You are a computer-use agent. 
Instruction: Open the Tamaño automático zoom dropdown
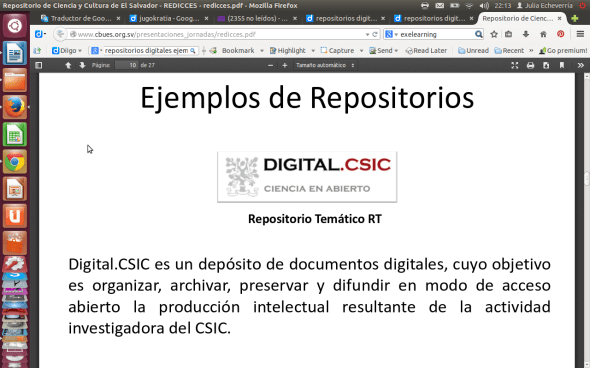click(x=325, y=65)
